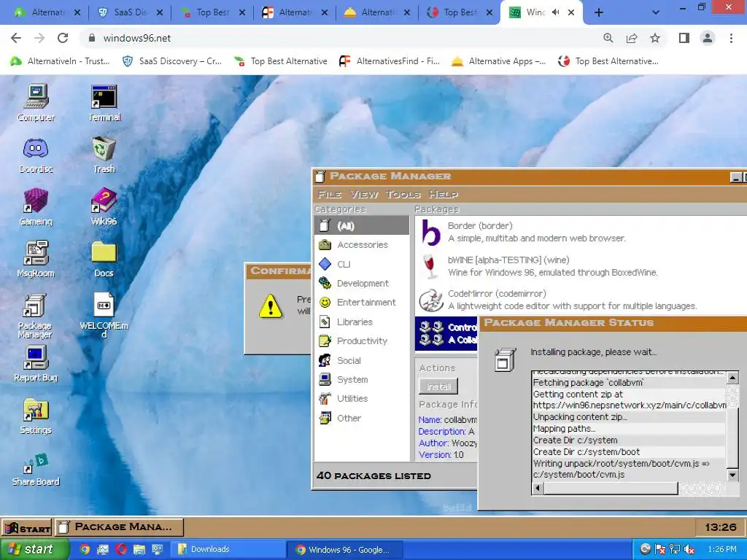Select the Other category
This screenshot has height=560, width=747.
362,418
